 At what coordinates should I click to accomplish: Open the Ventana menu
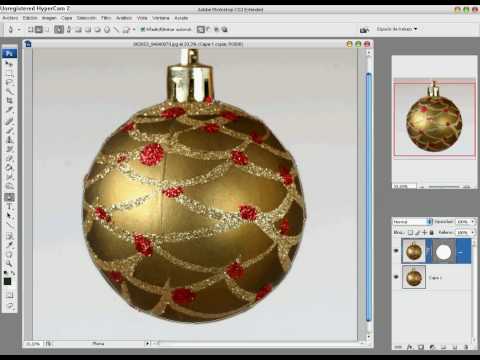(161, 18)
